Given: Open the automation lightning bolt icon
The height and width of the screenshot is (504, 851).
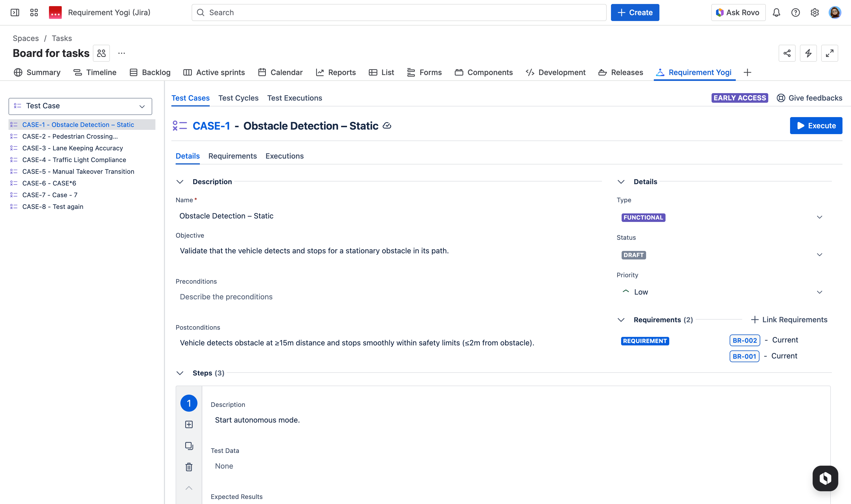Looking at the screenshot, I should (808, 53).
